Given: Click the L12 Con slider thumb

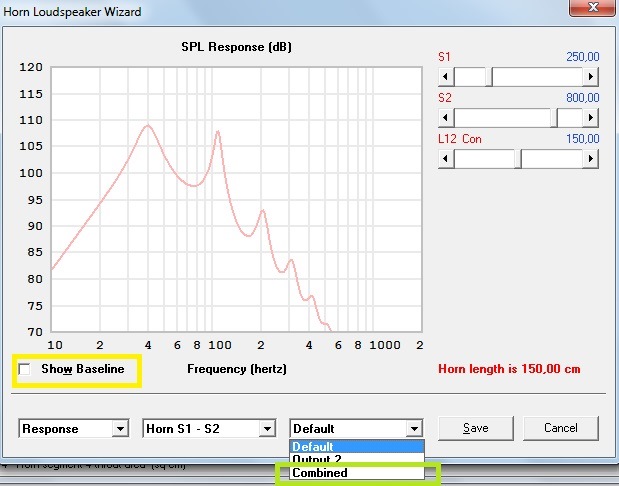Looking at the screenshot, I should coord(518,159).
